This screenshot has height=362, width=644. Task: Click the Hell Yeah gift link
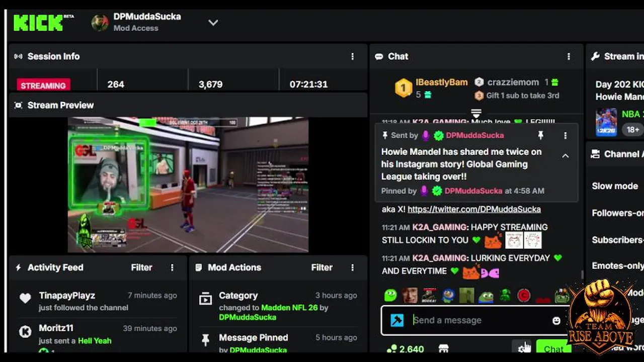[x=95, y=340]
